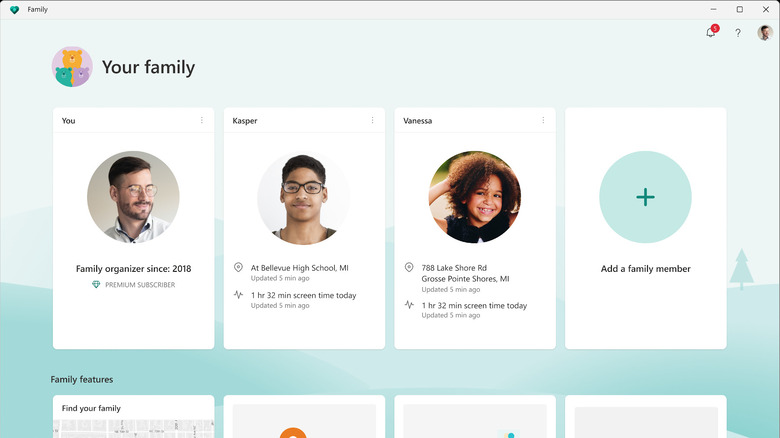The width and height of the screenshot is (780, 438).
Task: Open more options on the You card
Action: pos(201,121)
